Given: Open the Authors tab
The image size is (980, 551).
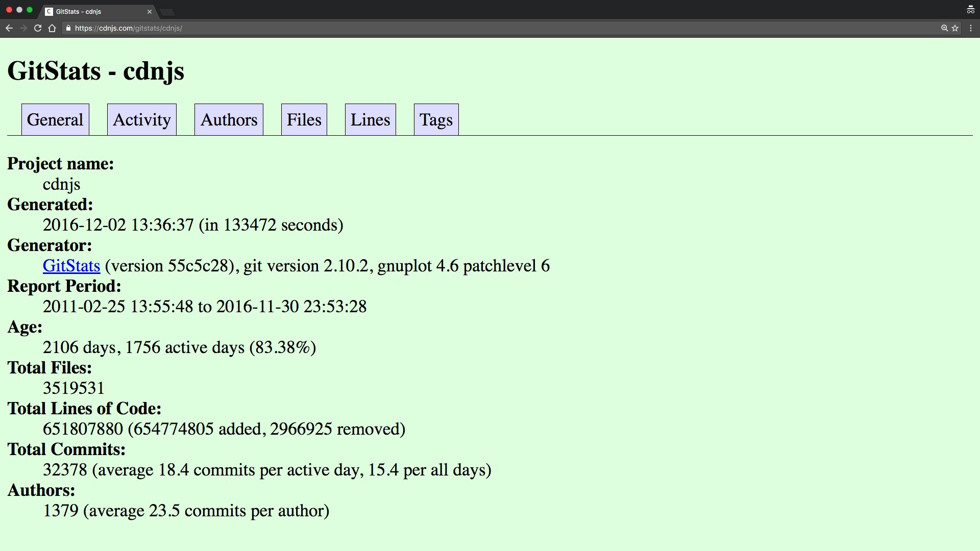Looking at the screenshot, I should [x=229, y=119].
